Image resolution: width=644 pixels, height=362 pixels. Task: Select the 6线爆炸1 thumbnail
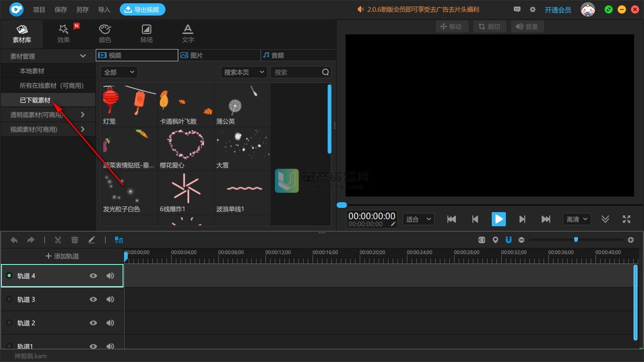tap(186, 192)
